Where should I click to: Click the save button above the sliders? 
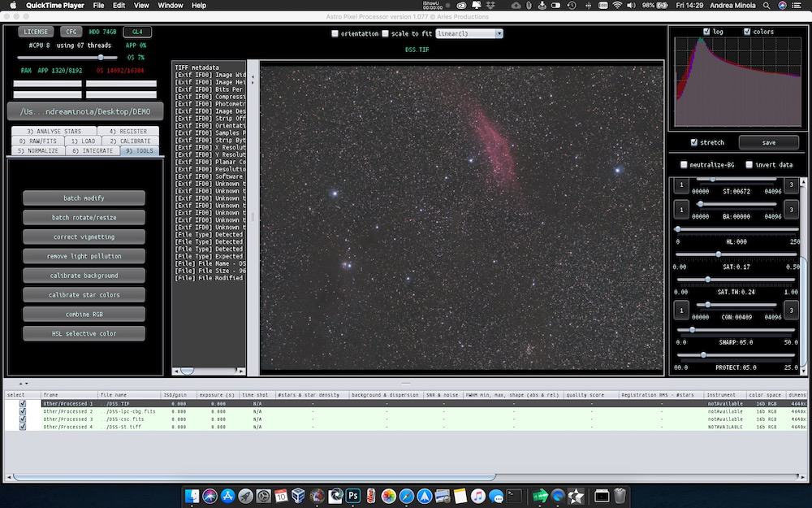click(767, 142)
